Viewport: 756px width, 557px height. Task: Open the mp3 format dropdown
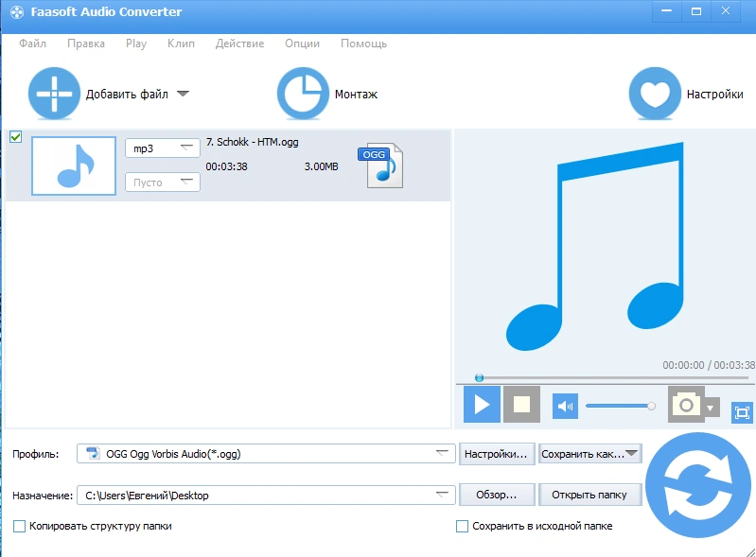point(163,148)
